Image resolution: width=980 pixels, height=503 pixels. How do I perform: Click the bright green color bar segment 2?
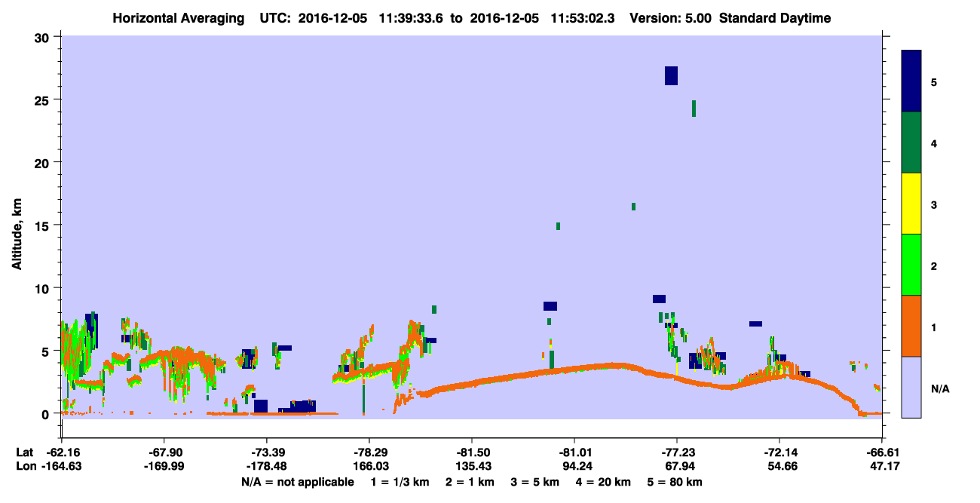(x=911, y=265)
